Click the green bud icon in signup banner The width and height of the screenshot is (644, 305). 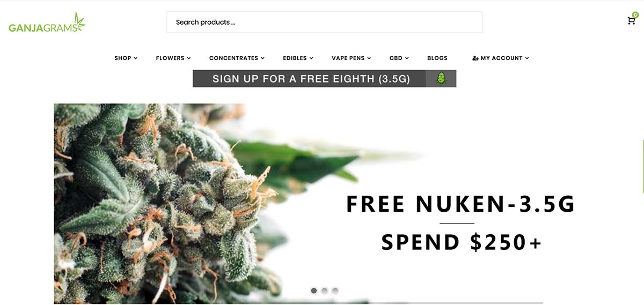point(441,79)
